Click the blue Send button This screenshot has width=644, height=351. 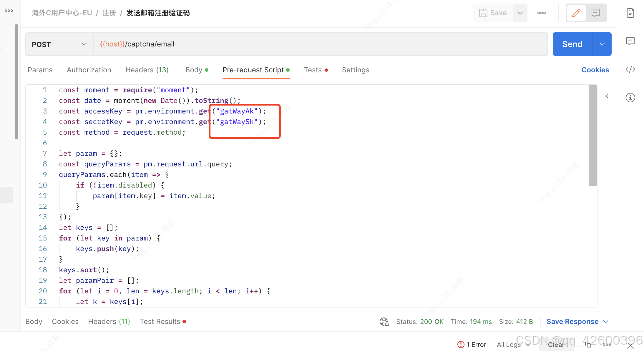tap(572, 44)
